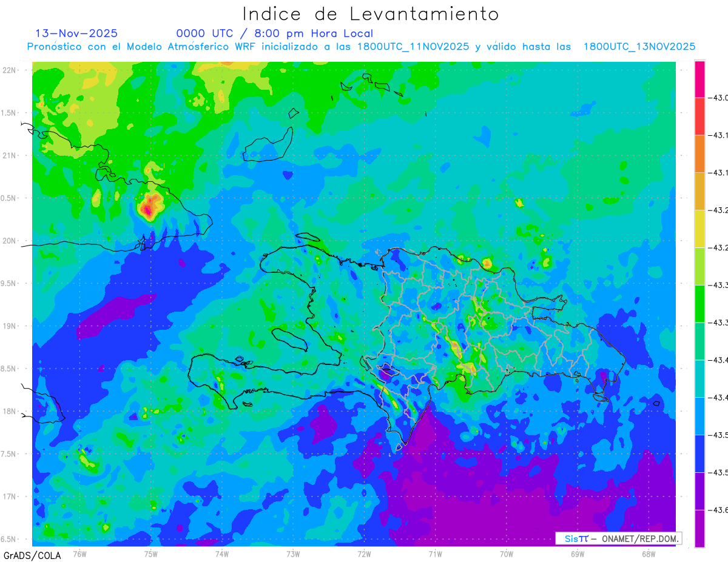Image resolution: width=728 pixels, height=562 pixels.
Task: Click the -43.6 legend value
Action: [x=718, y=510]
